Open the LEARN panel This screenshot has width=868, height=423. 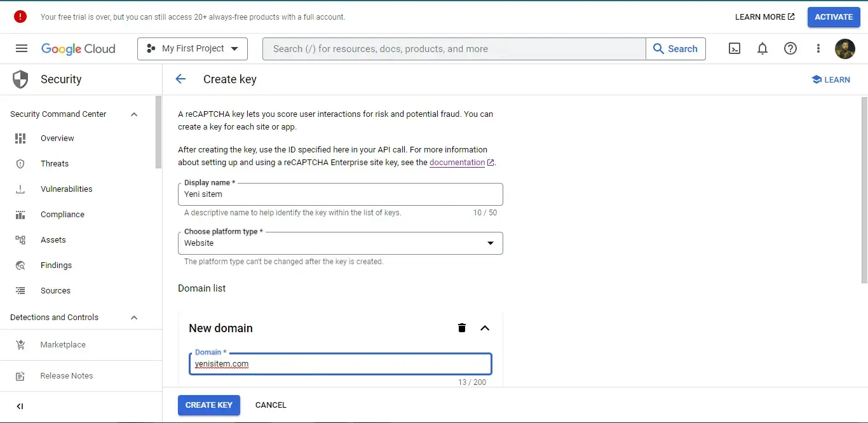coord(831,79)
